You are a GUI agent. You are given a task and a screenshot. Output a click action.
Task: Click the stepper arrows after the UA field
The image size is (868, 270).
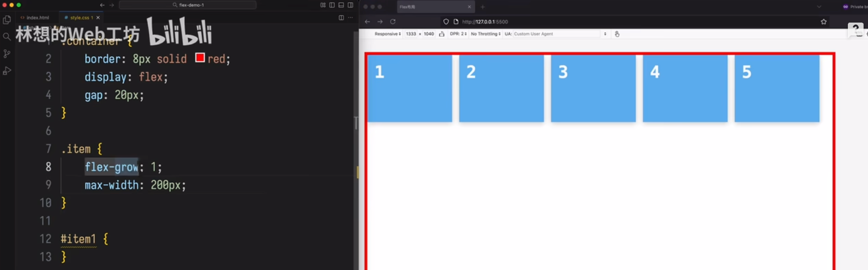pyautogui.click(x=605, y=34)
